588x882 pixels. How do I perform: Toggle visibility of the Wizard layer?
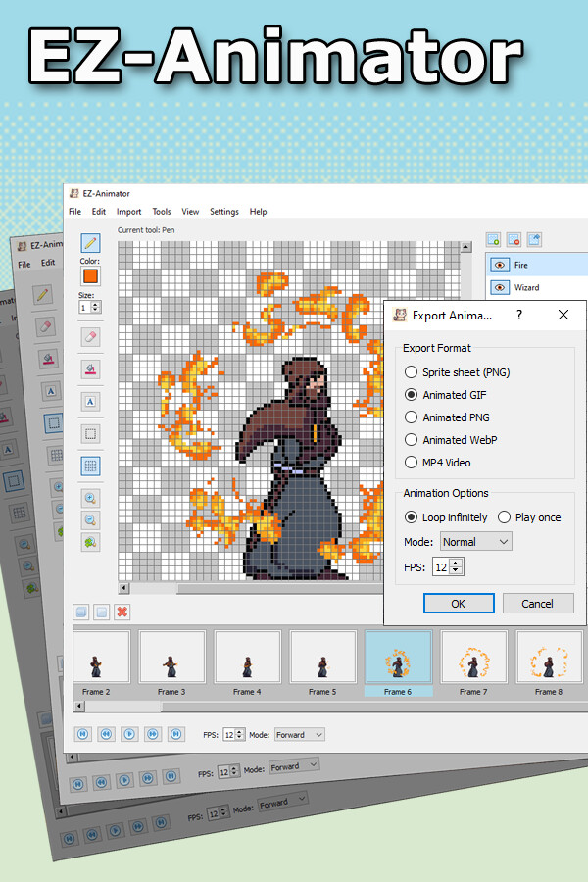[500, 288]
